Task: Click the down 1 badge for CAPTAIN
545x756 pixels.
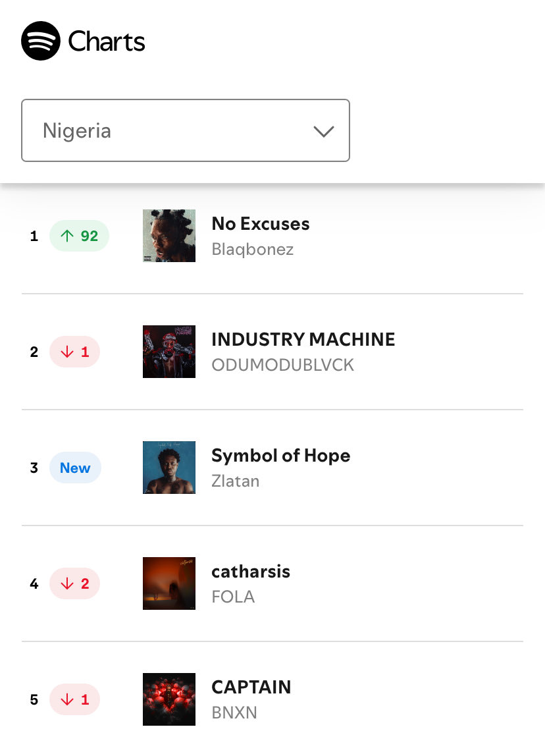Action: coord(74,699)
